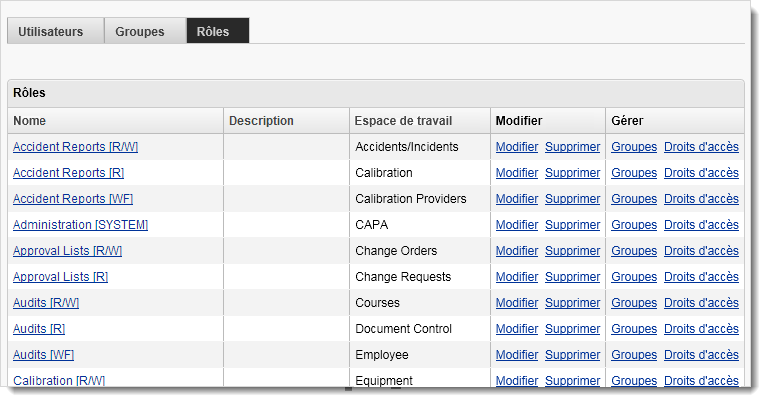Click Modifier for Accident Reports [R/W]
The width and height of the screenshot is (766, 402).
pos(517,147)
